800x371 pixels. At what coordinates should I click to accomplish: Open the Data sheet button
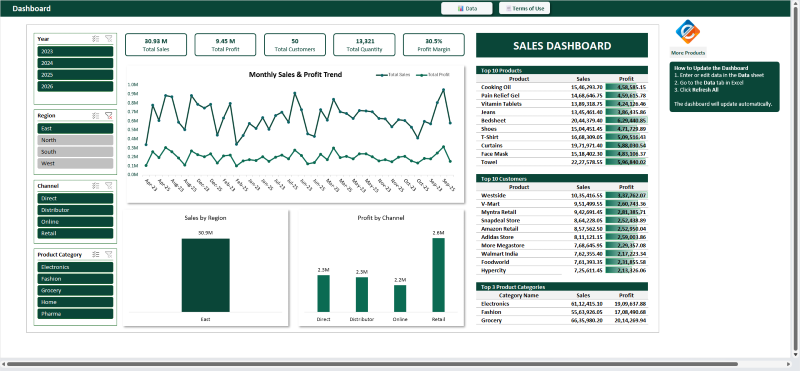tap(467, 8)
